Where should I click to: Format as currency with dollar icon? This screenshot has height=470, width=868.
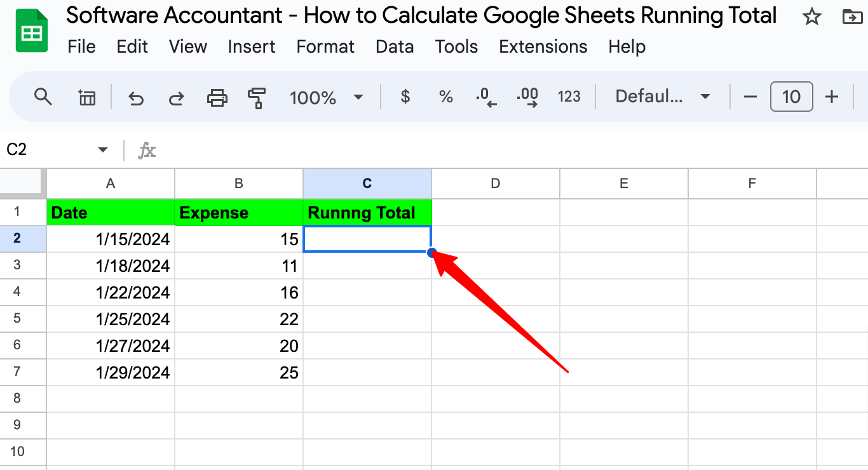[405, 97]
